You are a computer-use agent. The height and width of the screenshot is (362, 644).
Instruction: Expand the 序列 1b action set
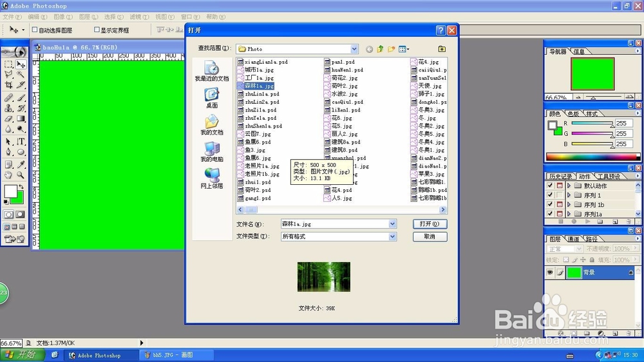coord(569,205)
